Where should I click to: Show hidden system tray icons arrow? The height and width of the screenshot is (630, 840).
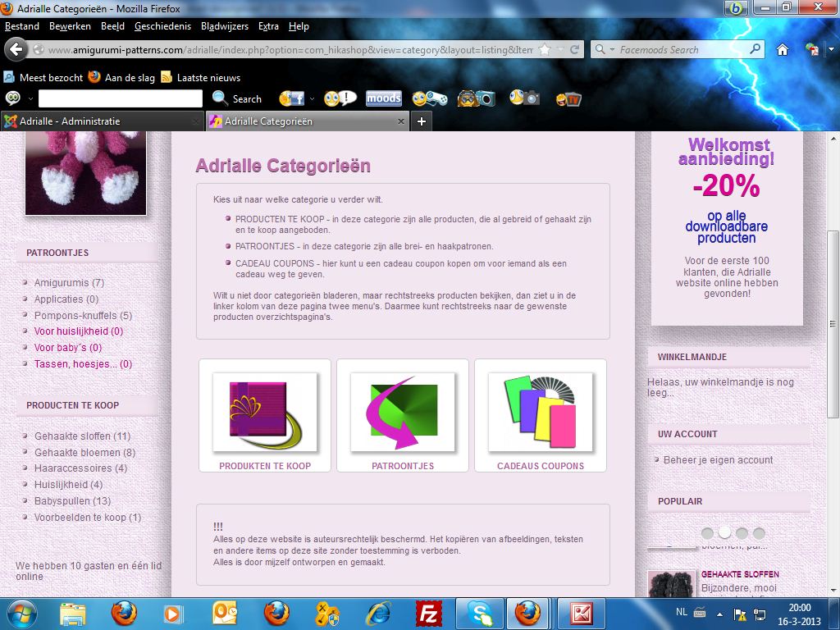tap(719, 614)
